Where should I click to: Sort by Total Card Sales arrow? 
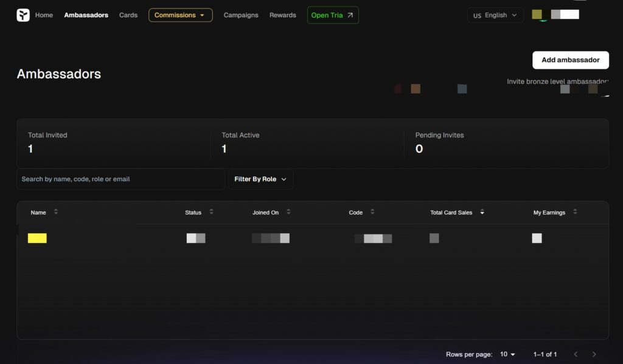click(x=482, y=213)
